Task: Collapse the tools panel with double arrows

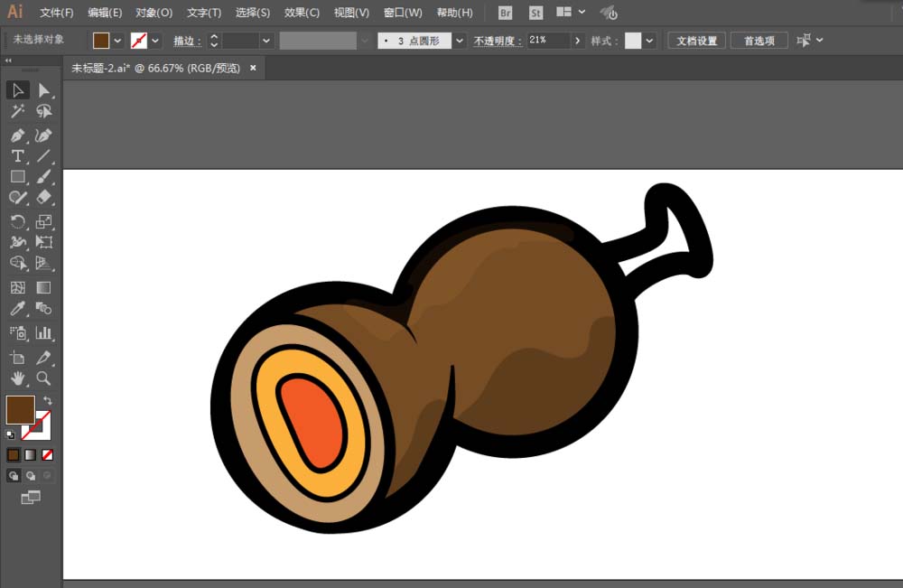Action: click(x=8, y=61)
